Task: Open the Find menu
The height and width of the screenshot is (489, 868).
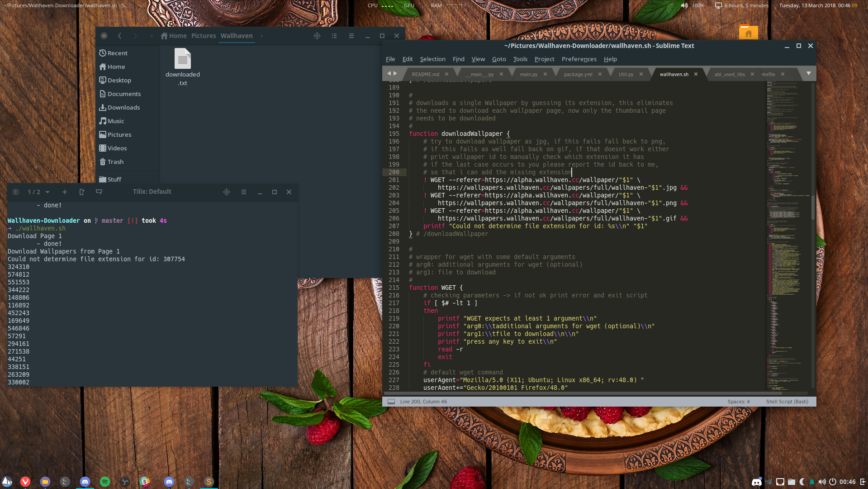Action: [x=459, y=59]
